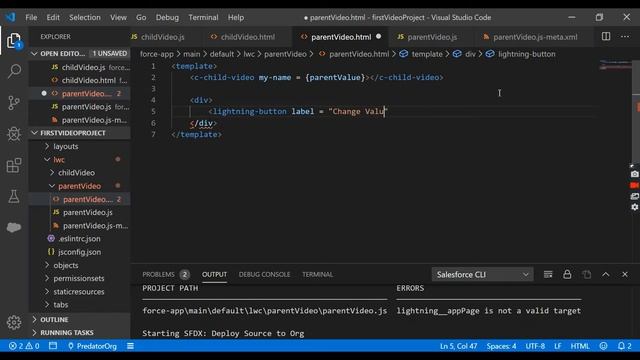Change the UTF-8 file encoding
Screen dimensions: 640x360
tap(535, 346)
